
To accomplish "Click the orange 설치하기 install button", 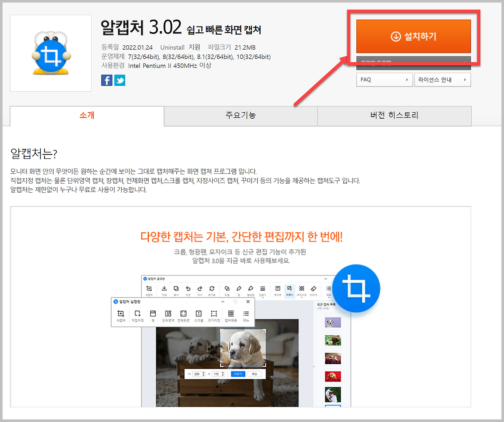I will pyautogui.click(x=413, y=36).
